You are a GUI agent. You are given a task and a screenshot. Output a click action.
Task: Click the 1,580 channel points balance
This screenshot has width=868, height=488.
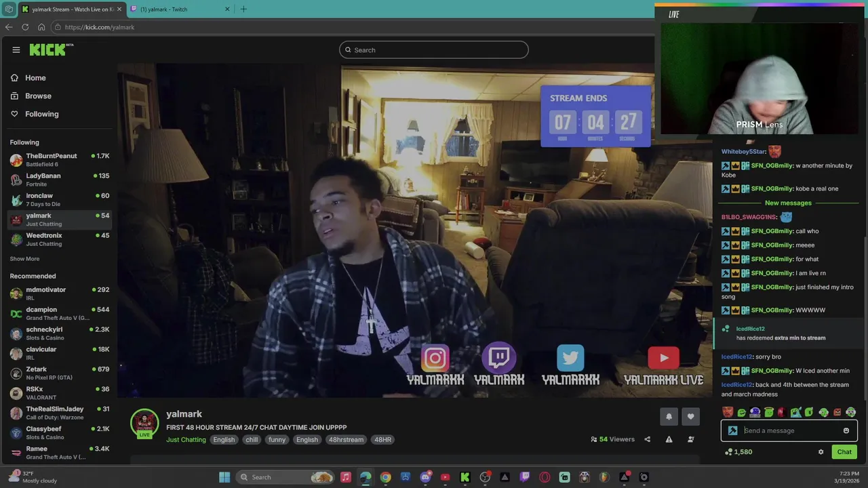[x=738, y=452]
